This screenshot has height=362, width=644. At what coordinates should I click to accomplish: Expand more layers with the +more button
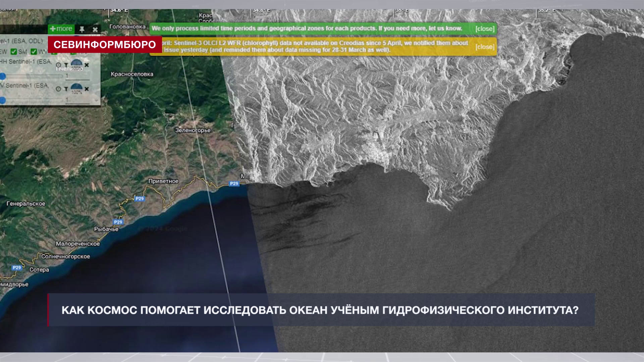click(61, 28)
